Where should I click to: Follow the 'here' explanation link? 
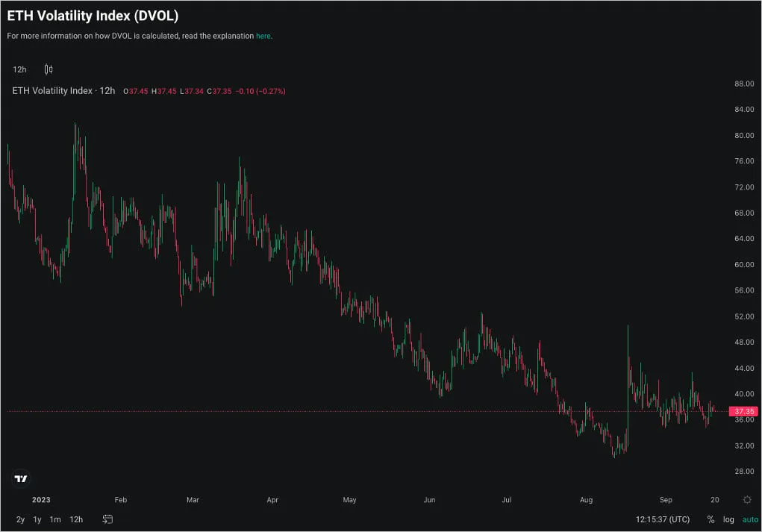tap(263, 36)
